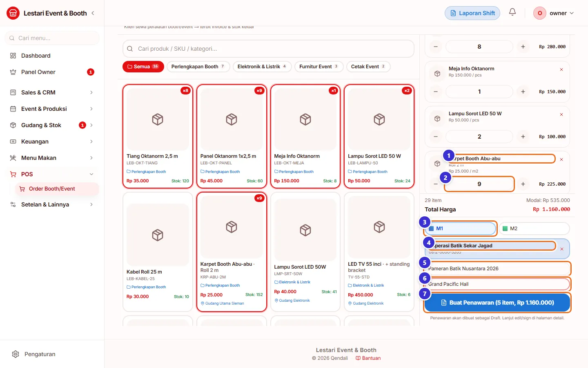Filter by Elektronik & Listrik category

(262, 67)
